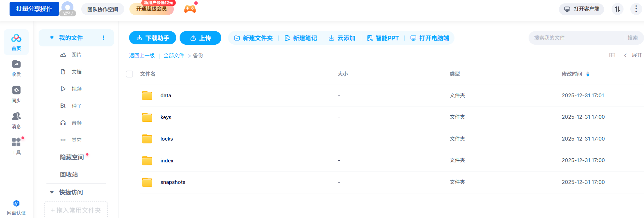Click the 上传 upload button
The width and height of the screenshot is (644, 218).
[x=200, y=38]
